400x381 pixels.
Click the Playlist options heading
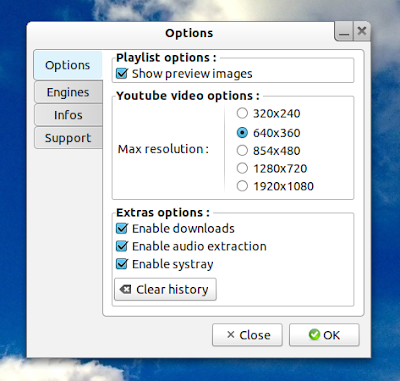pyautogui.click(x=166, y=58)
